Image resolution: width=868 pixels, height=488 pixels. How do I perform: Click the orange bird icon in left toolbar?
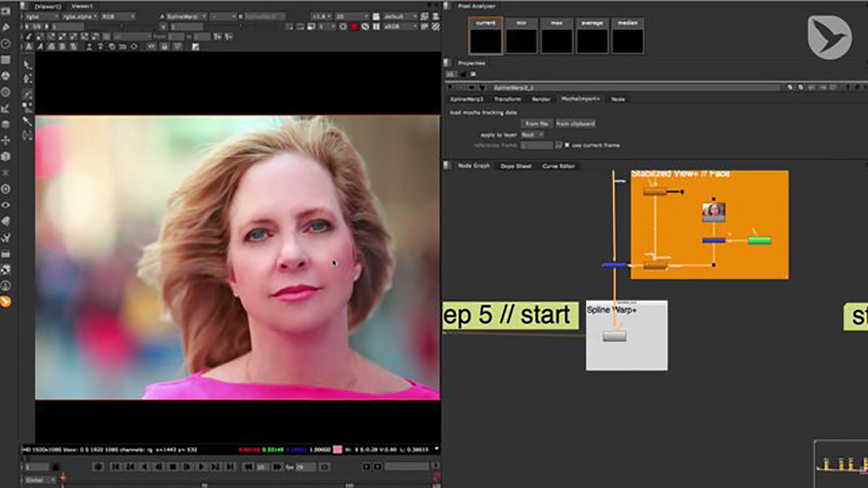click(x=5, y=302)
